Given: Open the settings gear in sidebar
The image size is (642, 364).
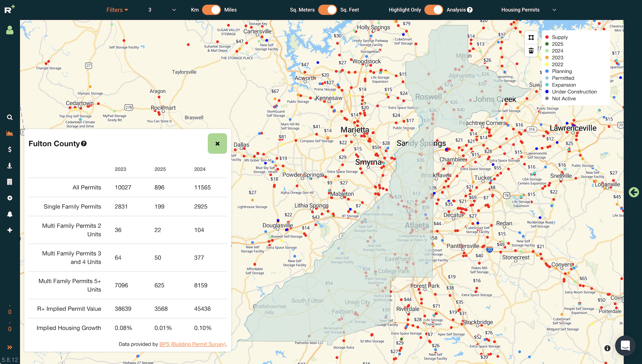Looking at the screenshot, I should 10,198.
